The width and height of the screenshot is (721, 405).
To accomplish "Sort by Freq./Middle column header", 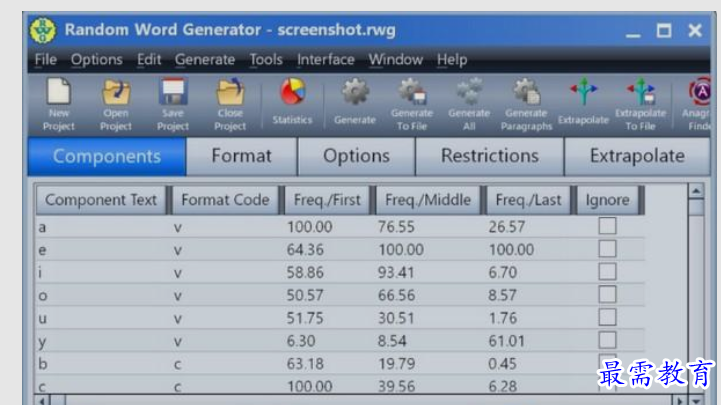I will coord(428,200).
